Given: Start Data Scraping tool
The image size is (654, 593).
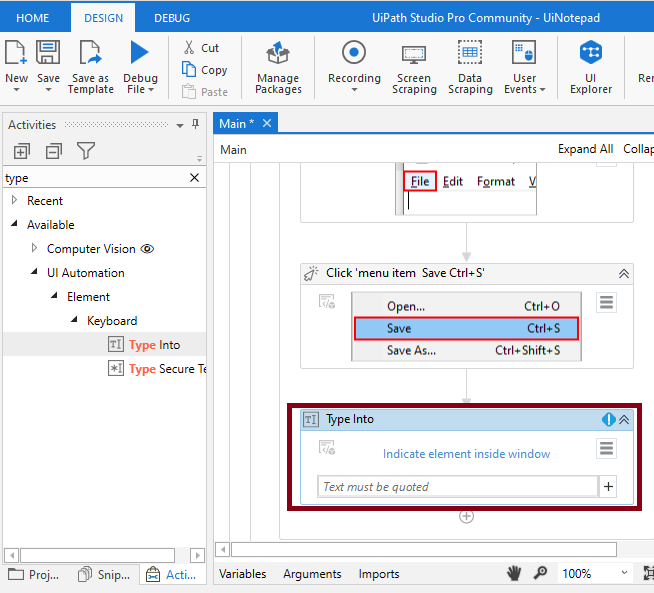Looking at the screenshot, I should point(470,68).
